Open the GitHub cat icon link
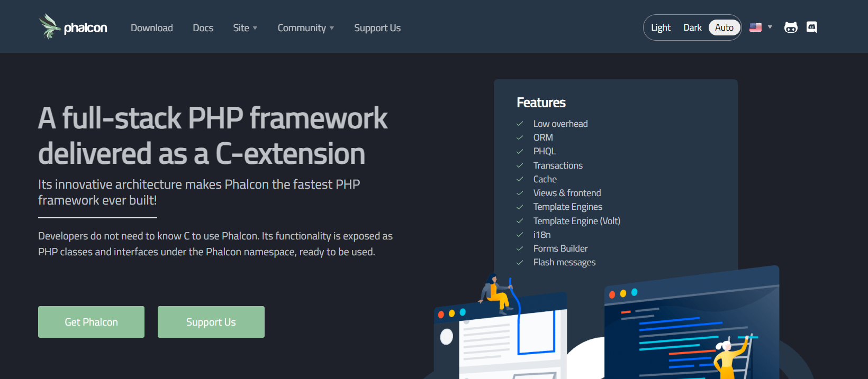868x379 pixels. (791, 27)
